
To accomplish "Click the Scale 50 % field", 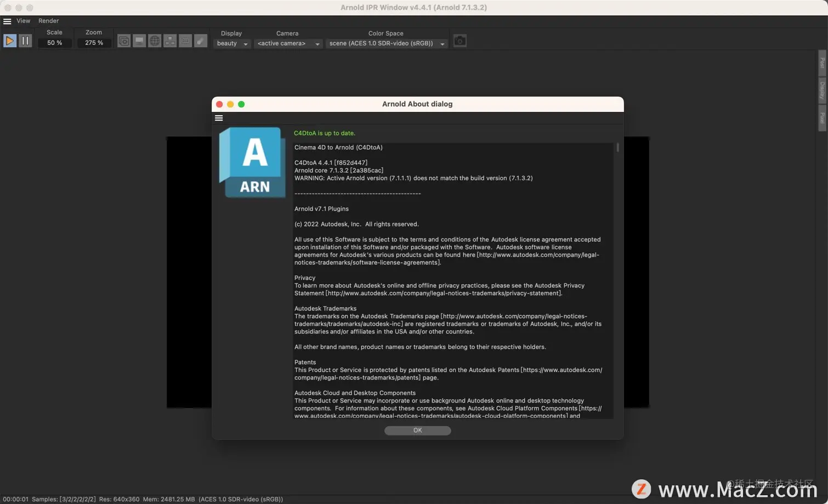I will 54,43.
